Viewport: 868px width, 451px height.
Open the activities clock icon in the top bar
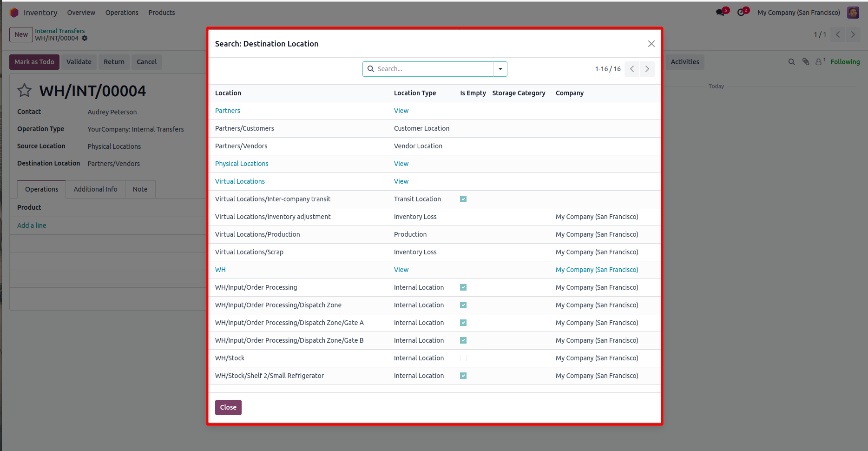pos(741,13)
